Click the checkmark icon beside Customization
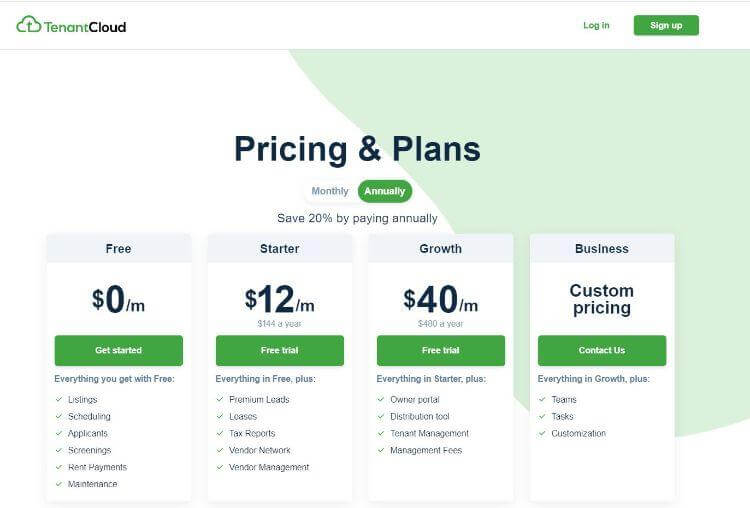 (542, 433)
